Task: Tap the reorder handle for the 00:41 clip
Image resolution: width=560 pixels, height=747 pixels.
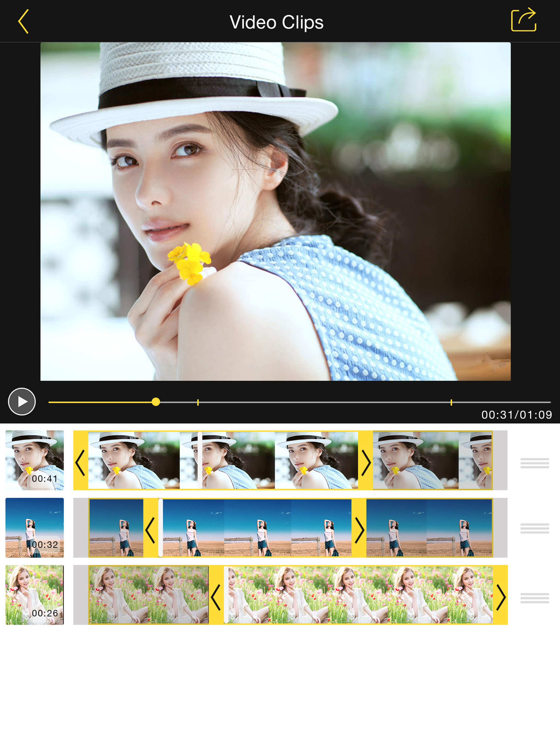Action: pos(534,463)
